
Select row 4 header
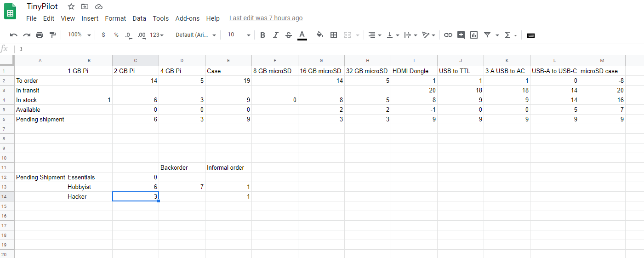coord(7,100)
